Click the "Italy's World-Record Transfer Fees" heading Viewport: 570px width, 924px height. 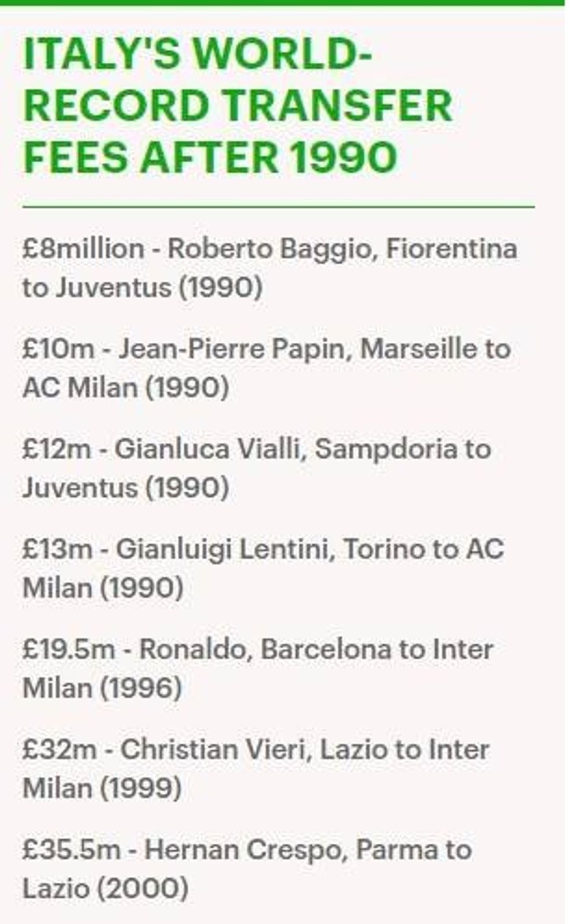click(x=237, y=106)
